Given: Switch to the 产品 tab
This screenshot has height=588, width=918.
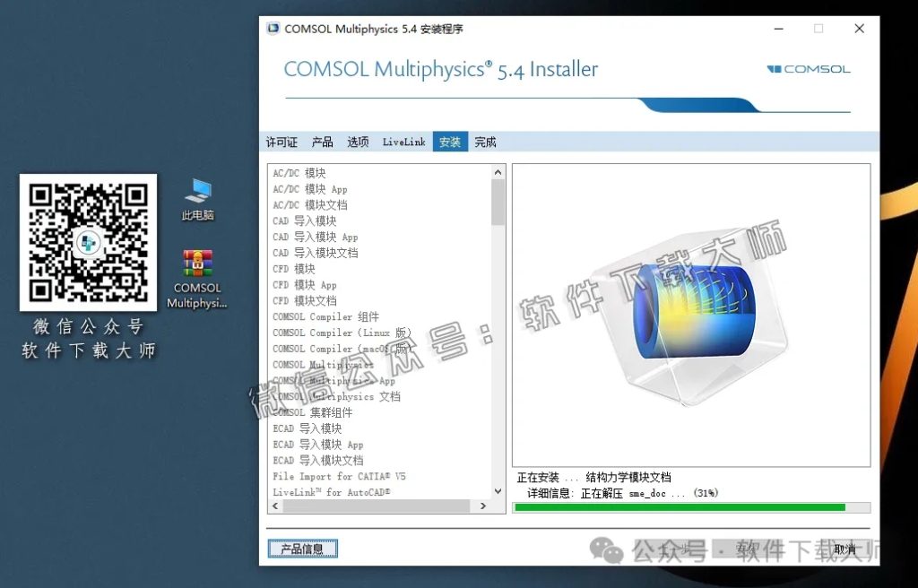Looking at the screenshot, I should coord(322,142).
